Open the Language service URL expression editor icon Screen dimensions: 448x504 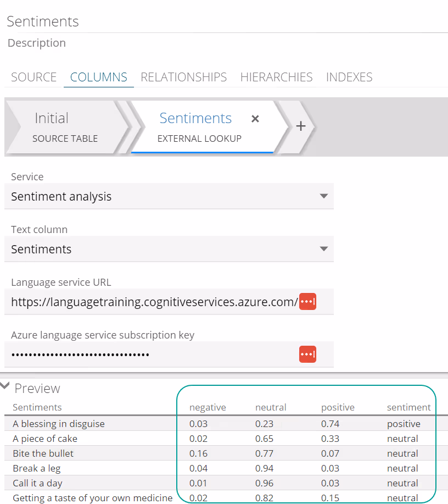[x=307, y=301]
